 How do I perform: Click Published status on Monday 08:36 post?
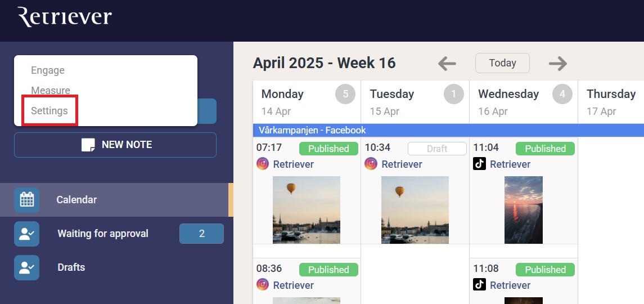click(328, 270)
